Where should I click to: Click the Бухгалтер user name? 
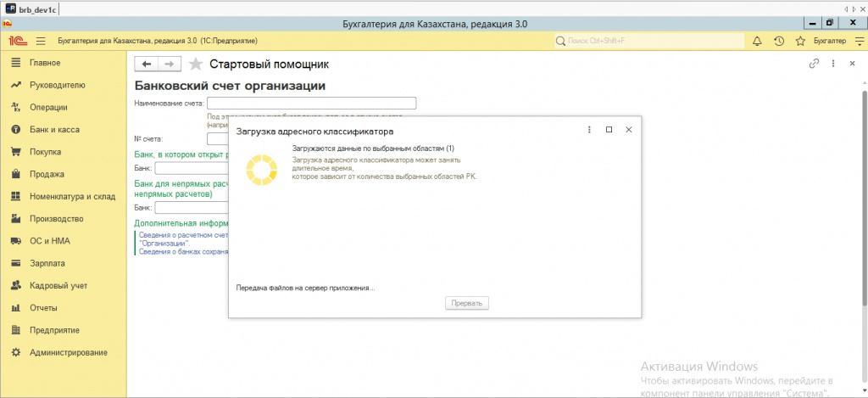coord(829,41)
